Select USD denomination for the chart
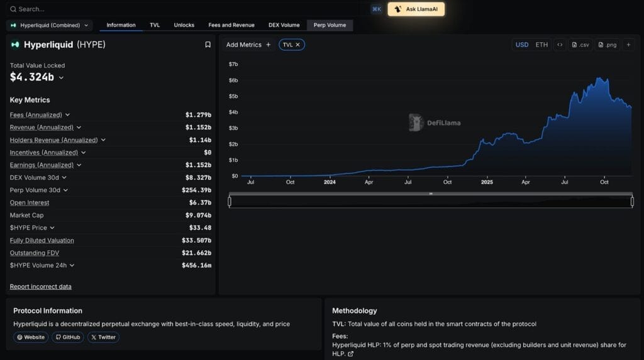 pyautogui.click(x=522, y=45)
